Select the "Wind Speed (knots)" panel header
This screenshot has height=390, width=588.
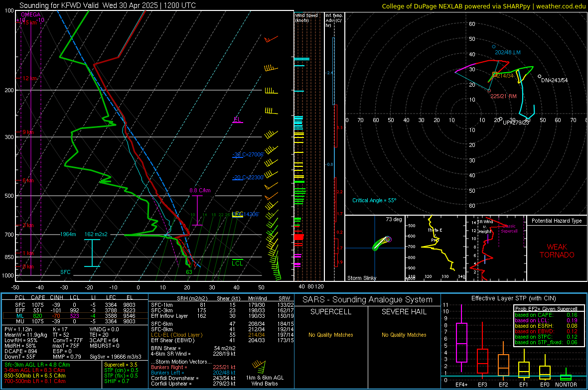[x=306, y=18]
